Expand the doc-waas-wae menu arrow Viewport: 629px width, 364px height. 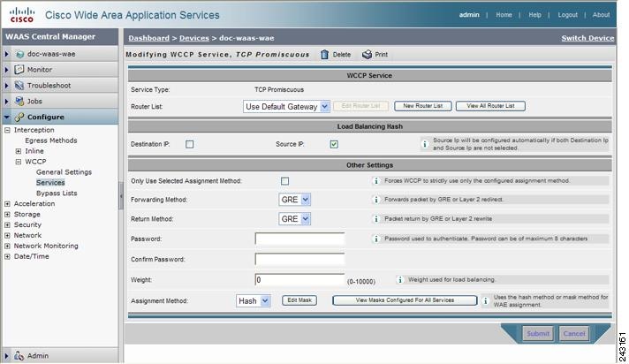[7, 54]
